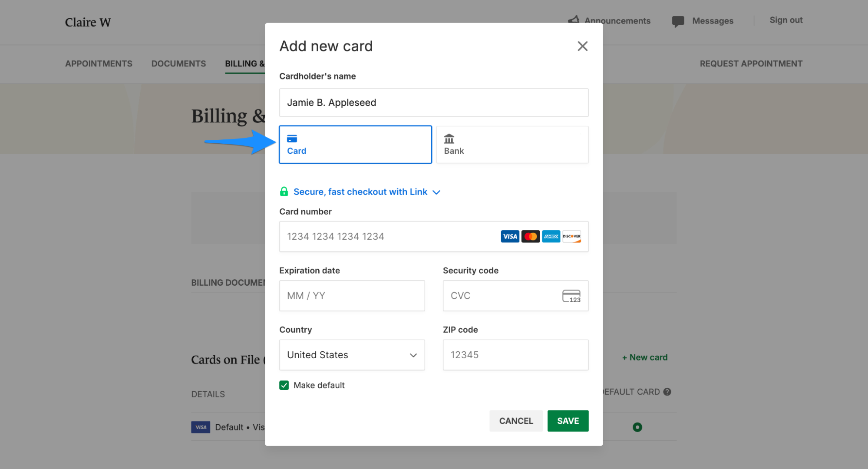Image resolution: width=868 pixels, height=469 pixels.
Task: Open the APPOINTMENTS tab
Action: [x=99, y=63]
